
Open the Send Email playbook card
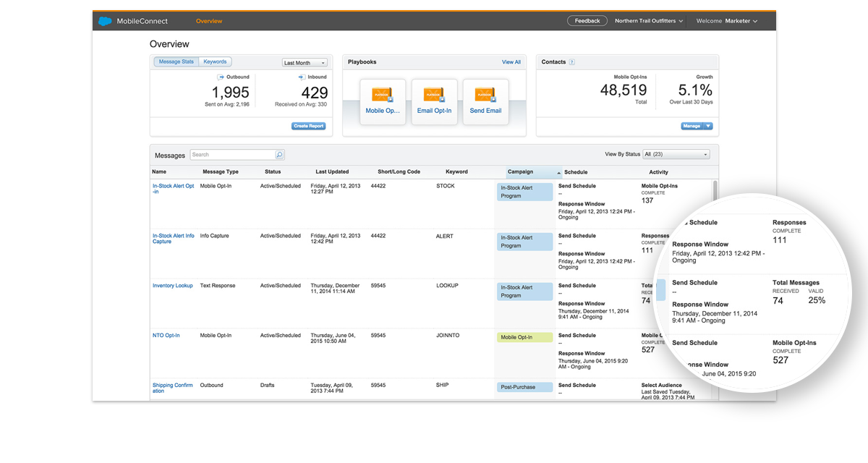[x=485, y=102]
